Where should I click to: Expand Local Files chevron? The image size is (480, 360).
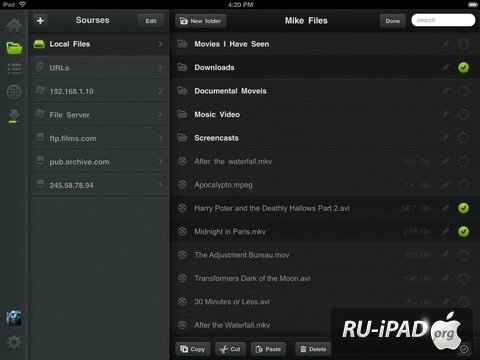[161, 44]
